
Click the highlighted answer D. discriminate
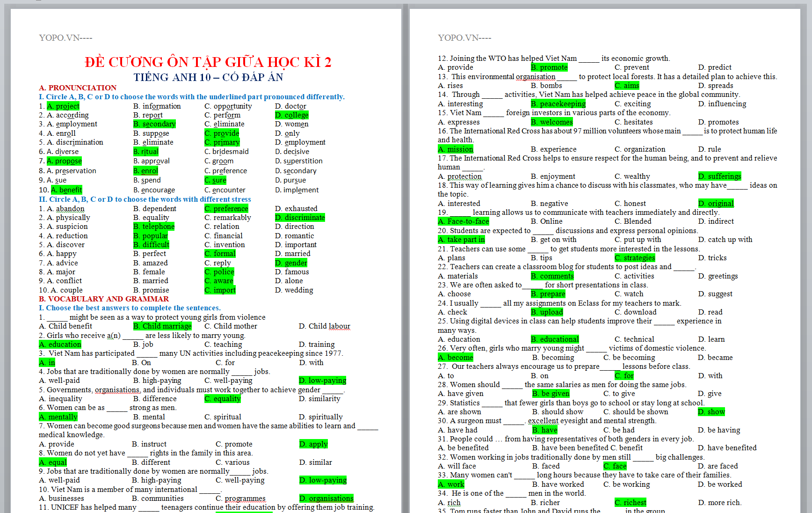pyautogui.click(x=299, y=218)
